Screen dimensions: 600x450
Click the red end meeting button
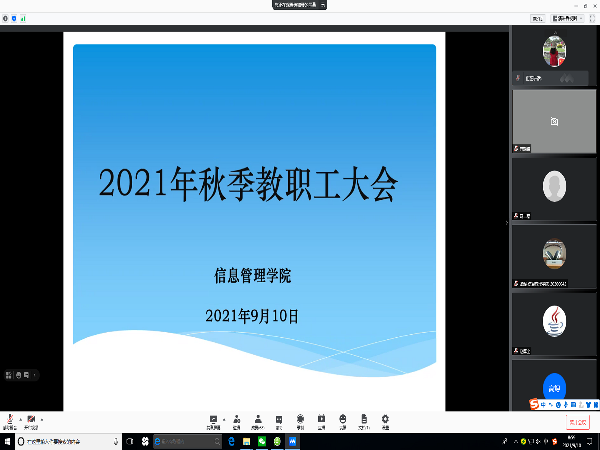(x=577, y=423)
